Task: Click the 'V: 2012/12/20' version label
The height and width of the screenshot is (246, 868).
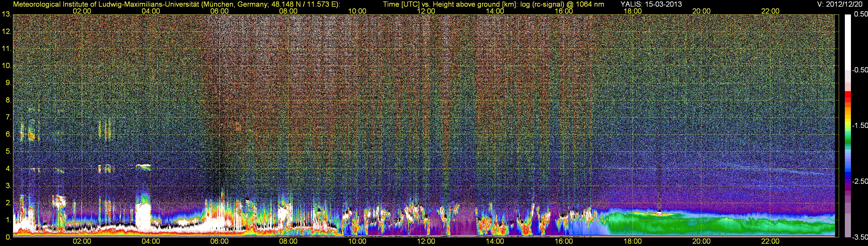Action: click(x=839, y=4)
